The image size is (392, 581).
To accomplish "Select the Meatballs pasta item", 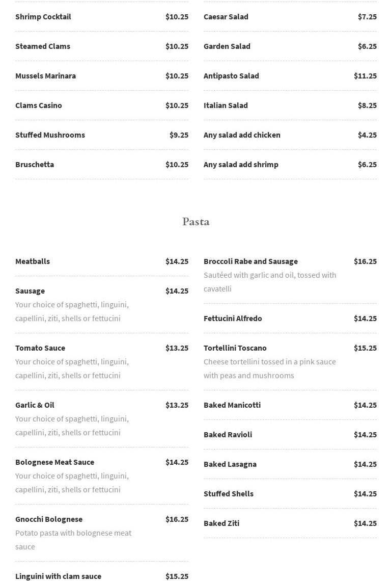I will point(33,261).
